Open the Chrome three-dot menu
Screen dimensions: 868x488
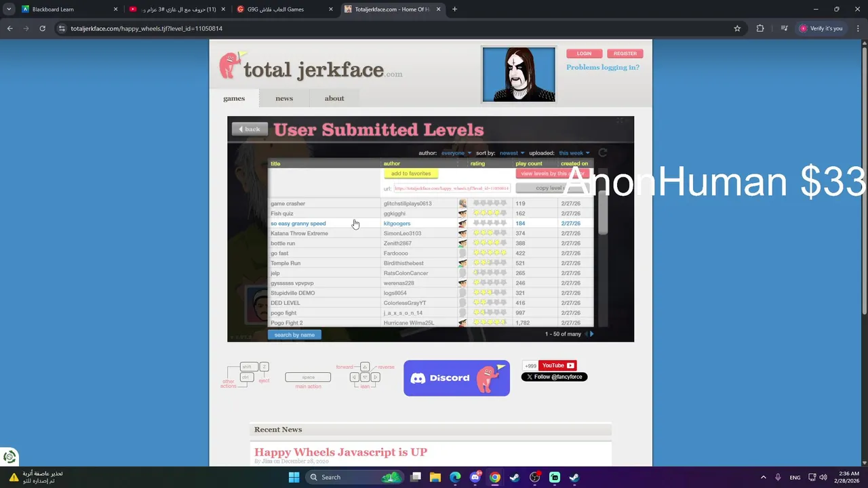[x=859, y=28]
